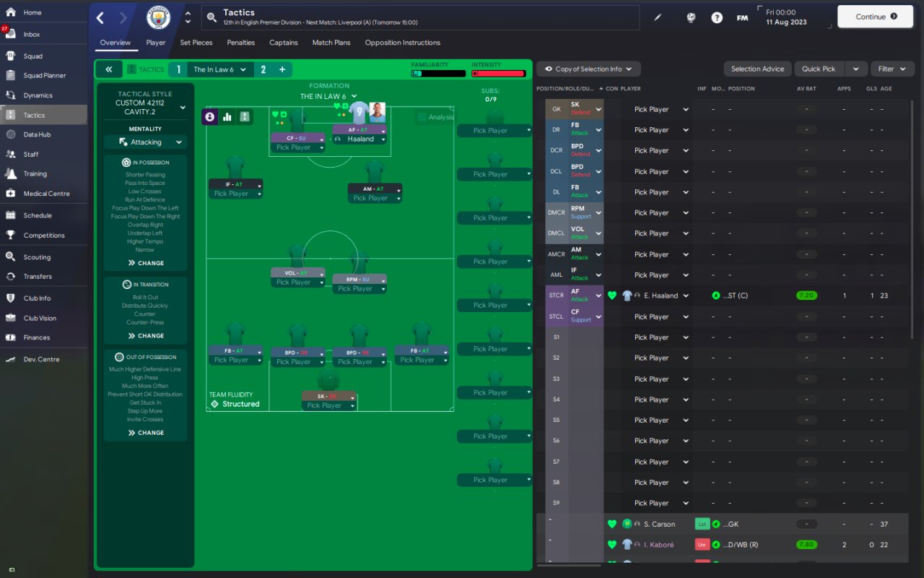Expand the Quick Pick arrow dropdown
The width and height of the screenshot is (924, 578).
click(855, 69)
